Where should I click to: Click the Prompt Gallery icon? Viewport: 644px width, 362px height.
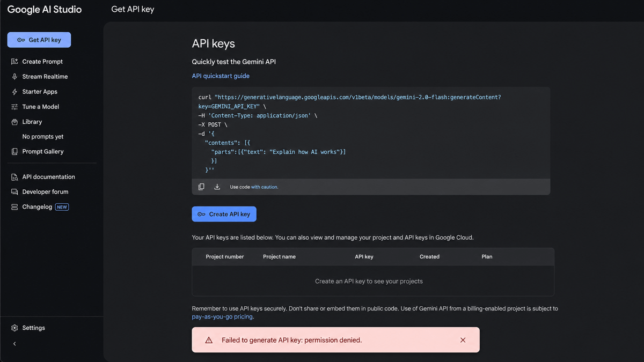pos(14,152)
